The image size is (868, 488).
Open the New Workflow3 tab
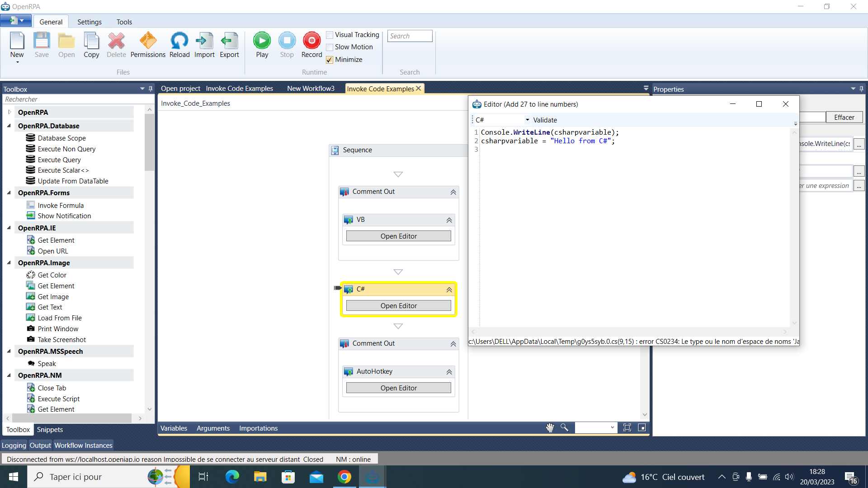click(311, 89)
